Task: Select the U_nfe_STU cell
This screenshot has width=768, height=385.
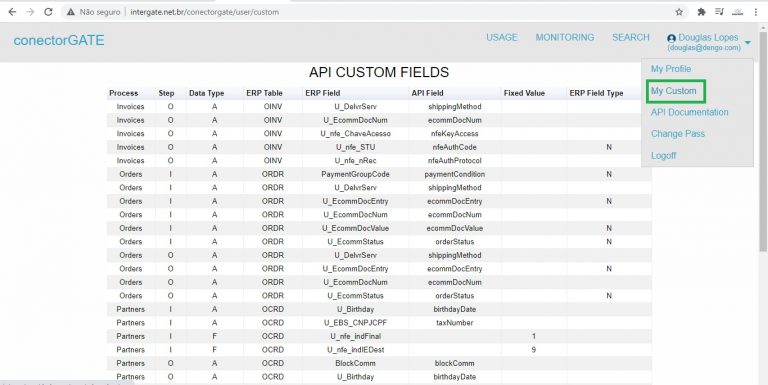Action: pyautogui.click(x=356, y=147)
